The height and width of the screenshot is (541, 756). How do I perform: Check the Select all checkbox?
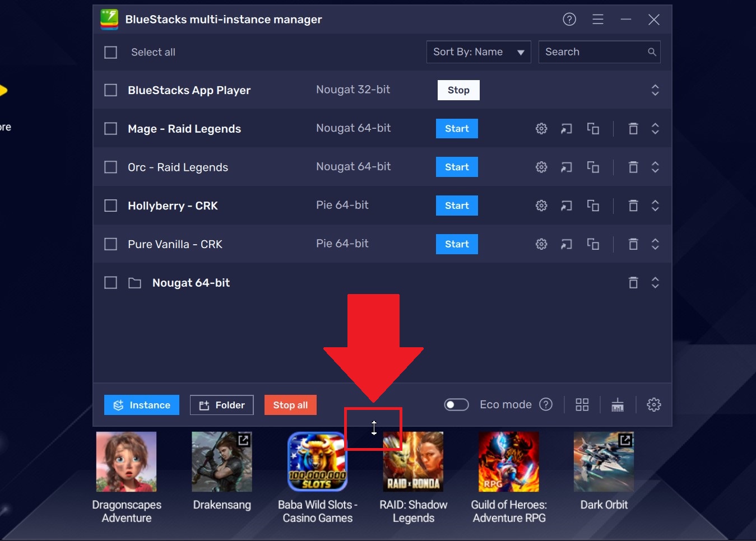click(x=110, y=52)
